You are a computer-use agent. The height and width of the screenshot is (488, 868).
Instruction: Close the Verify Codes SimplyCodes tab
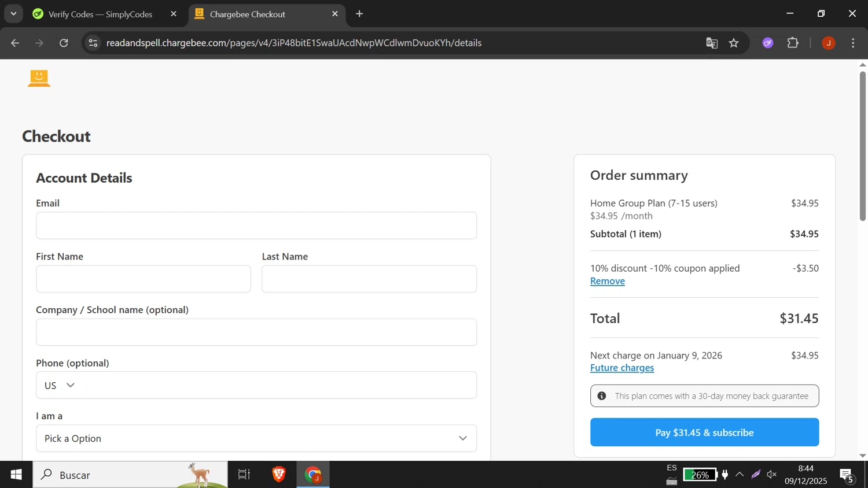[174, 14]
